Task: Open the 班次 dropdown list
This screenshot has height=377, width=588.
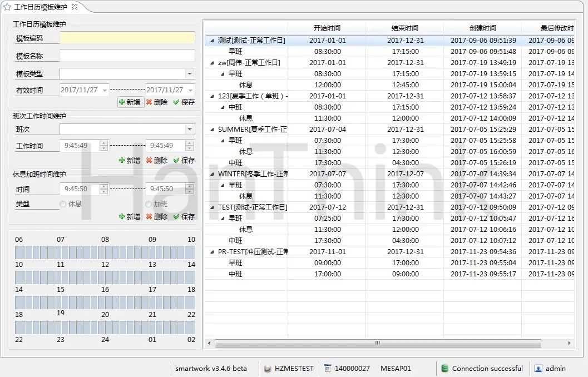Action: [x=190, y=130]
